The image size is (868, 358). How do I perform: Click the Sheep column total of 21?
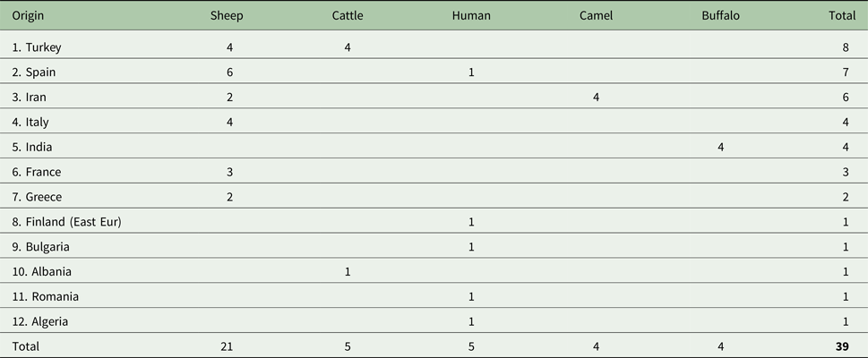tap(228, 345)
